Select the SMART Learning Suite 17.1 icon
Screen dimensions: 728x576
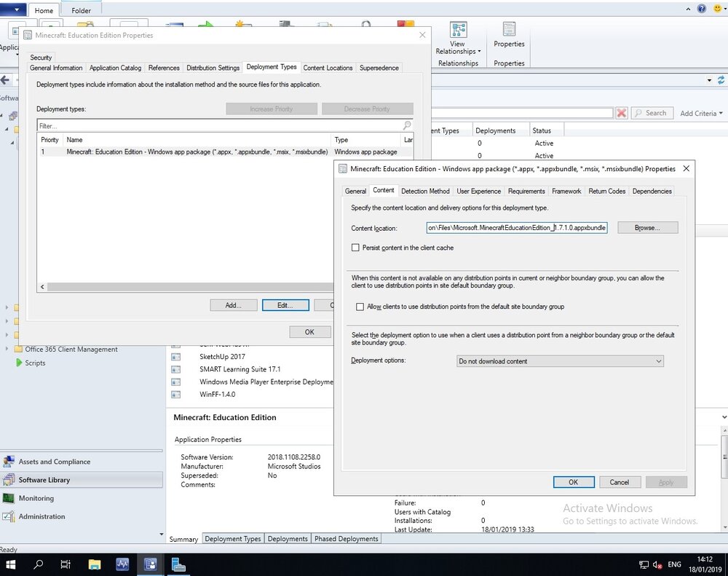175,369
